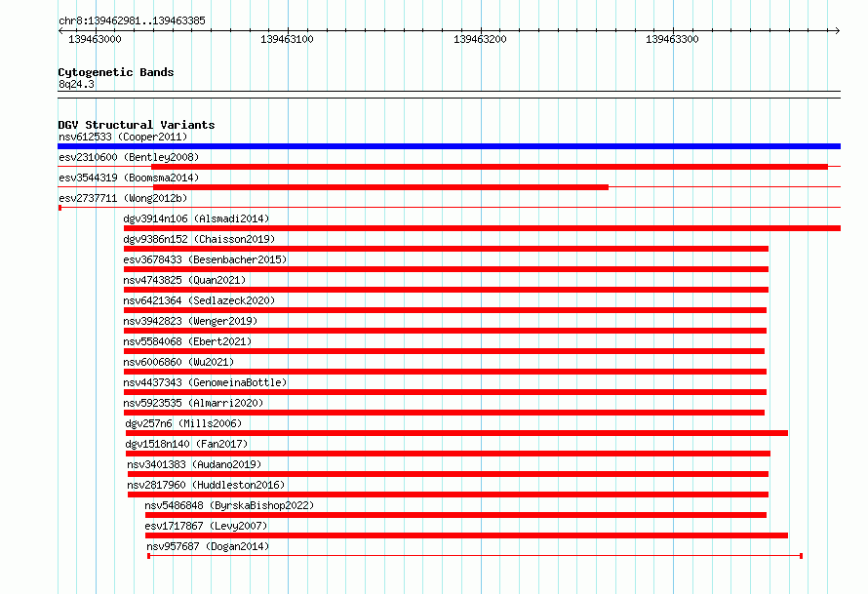Click the esv2310600 red variant bar
The height and width of the screenshot is (594, 868).
490,167
